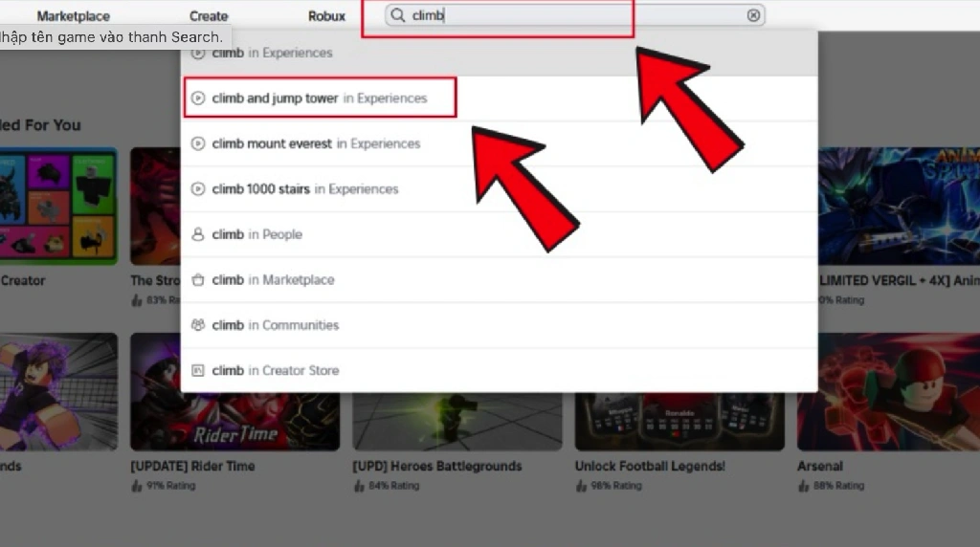Open the LIMITED VERGIL anime game thumbnail
The height and width of the screenshot is (547, 980).
coord(899,206)
